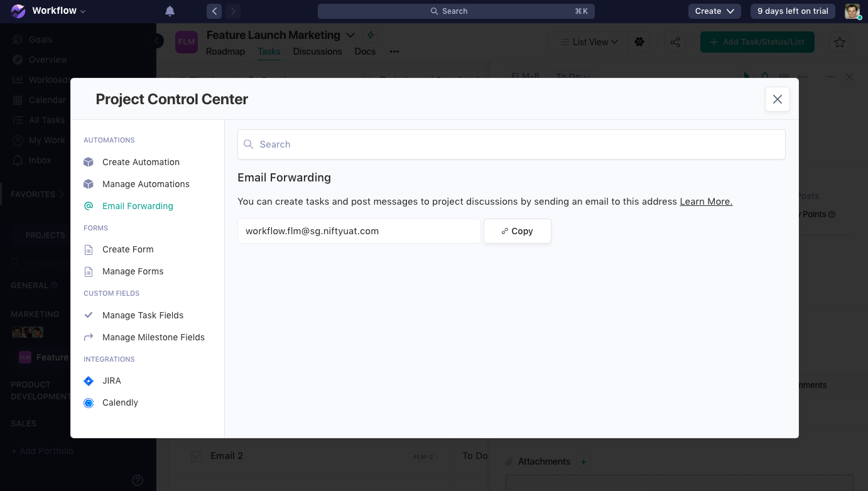
Task: Open the more tabs ellipsis menu
Action: pos(394,51)
